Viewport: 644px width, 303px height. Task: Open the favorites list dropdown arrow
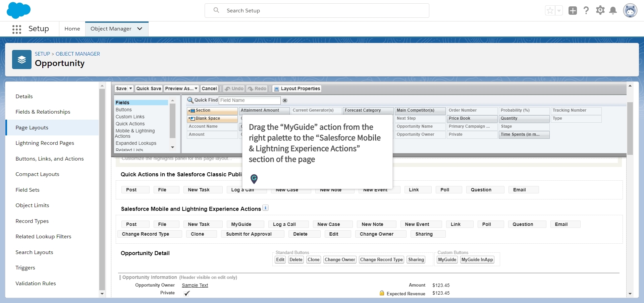point(559,11)
